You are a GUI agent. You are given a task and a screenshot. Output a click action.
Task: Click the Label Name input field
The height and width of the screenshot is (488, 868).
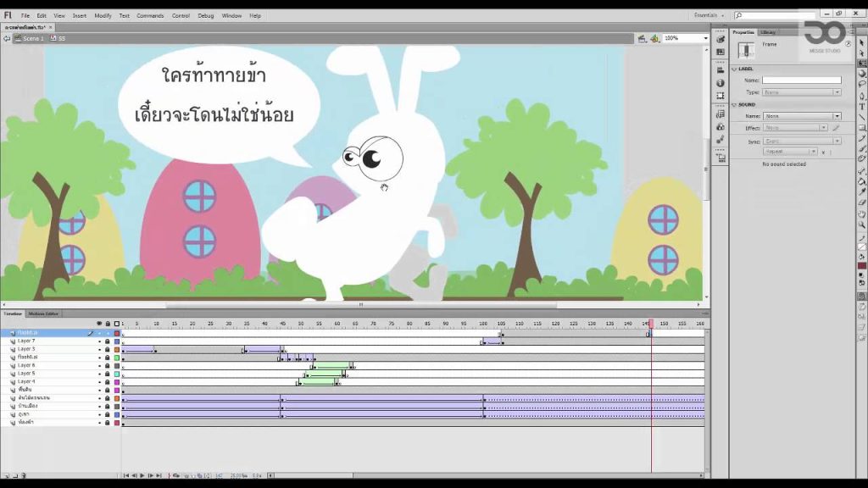pyautogui.click(x=802, y=80)
